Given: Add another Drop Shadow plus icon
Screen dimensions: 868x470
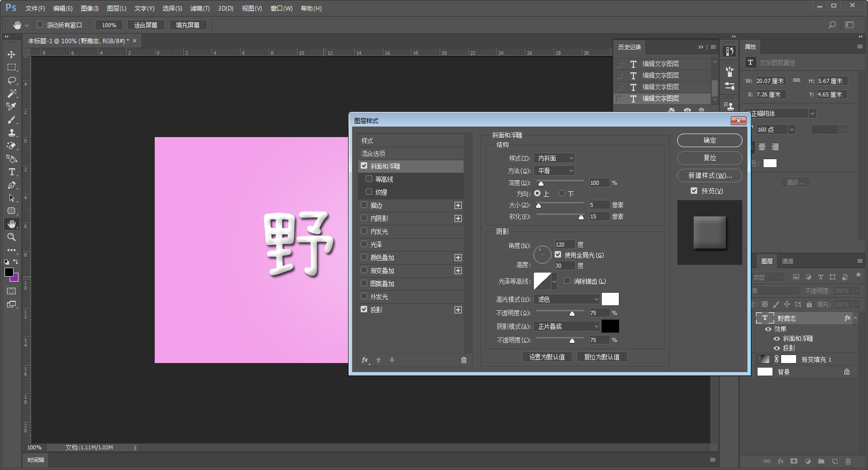Looking at the screenshot, I should point(458,310).
